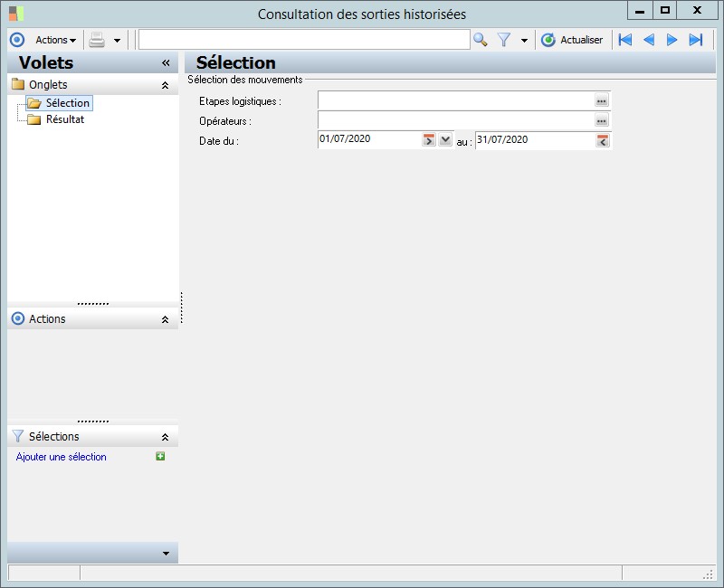Image resolution: width=724 pixels, height=588 pixels.
Task: Click the blue circle Actions icon in toolbar
Action: click(17, 40)
